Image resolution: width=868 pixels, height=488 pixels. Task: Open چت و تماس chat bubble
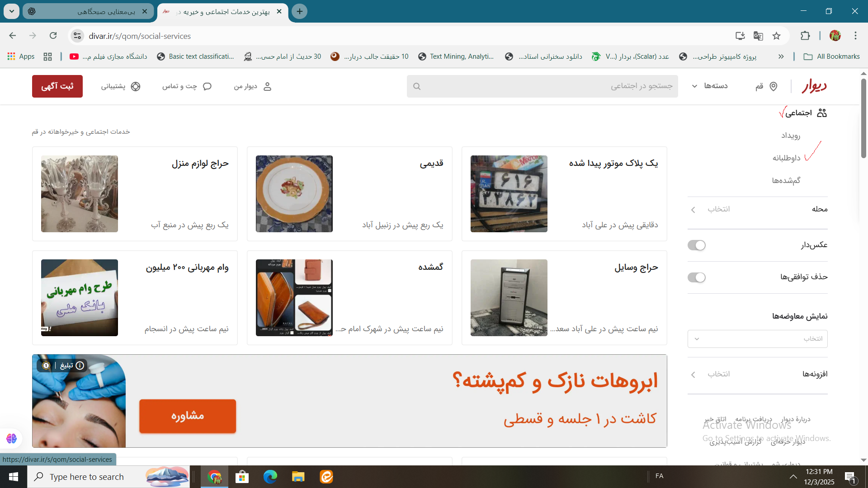pyautogui.click(x=207, y=86)
